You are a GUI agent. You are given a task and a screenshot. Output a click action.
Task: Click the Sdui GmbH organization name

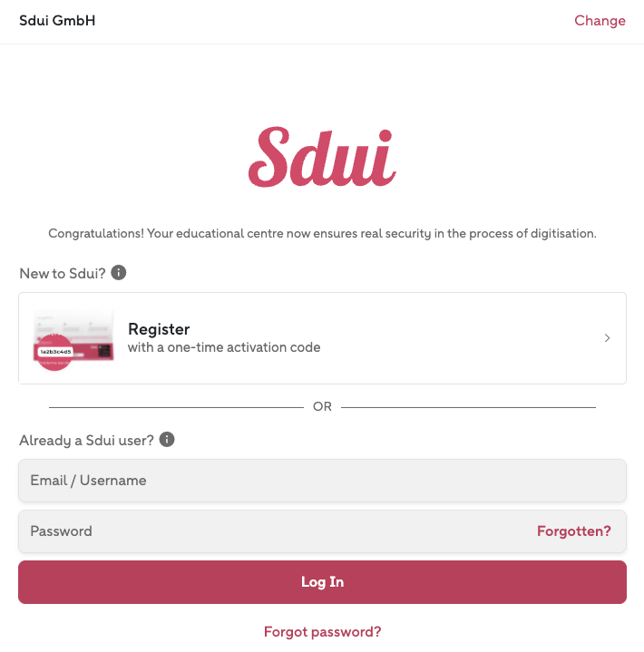click(57, 21)
